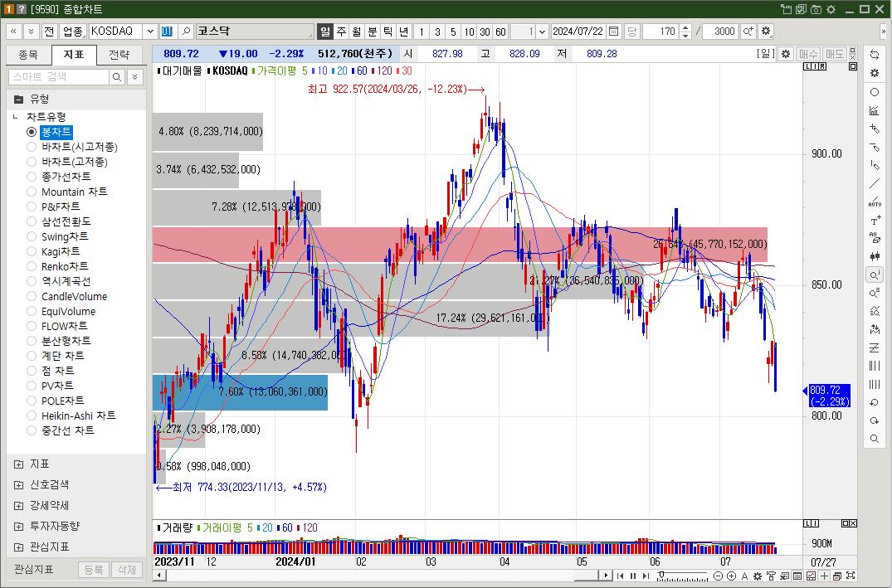Select the 월 monthly period button
Image resolution: width=892 pixels, height=588 pixels.
pos(356,32)
